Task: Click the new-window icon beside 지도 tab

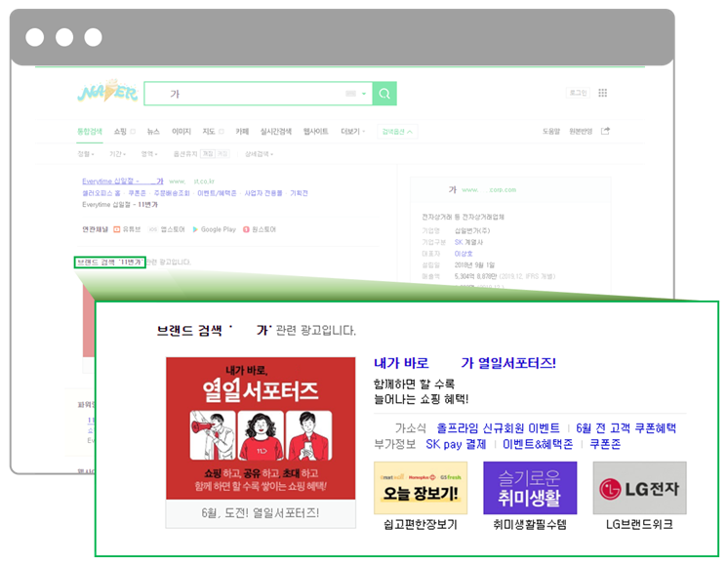Action: click(x=222, y=132)
